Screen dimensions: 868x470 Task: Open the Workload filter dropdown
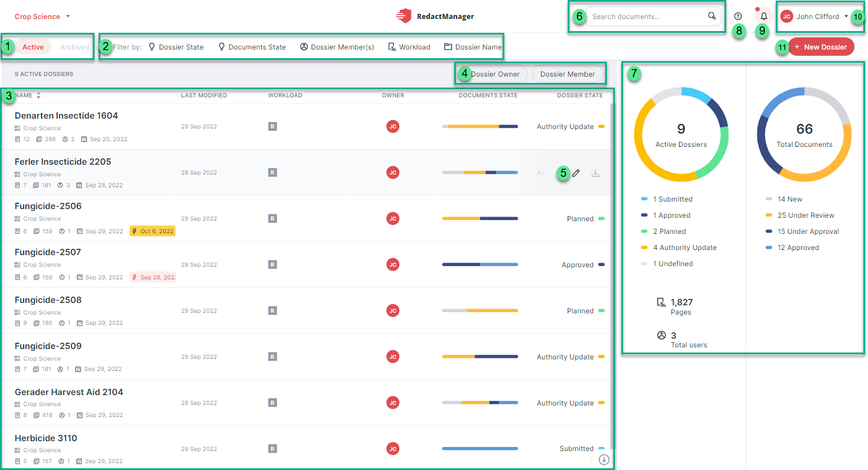409,47
